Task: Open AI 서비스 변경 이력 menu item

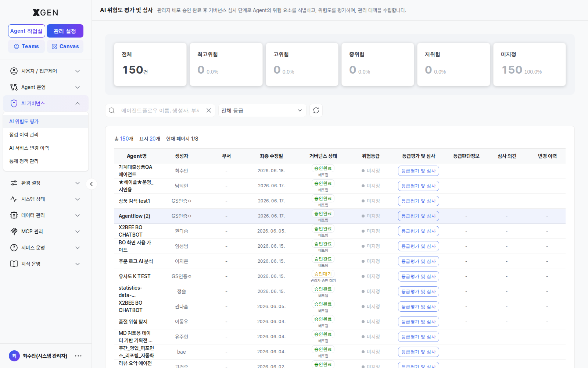Action: click(46, 148)
